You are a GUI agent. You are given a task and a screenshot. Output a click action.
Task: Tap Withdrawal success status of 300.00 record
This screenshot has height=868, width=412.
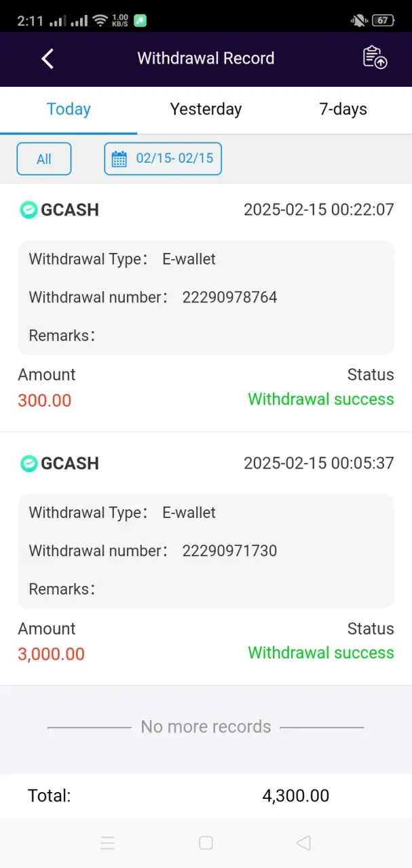321,399
